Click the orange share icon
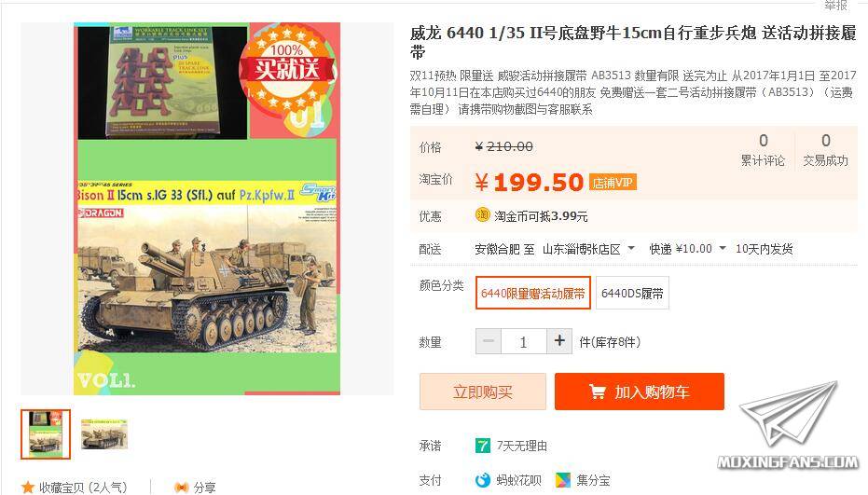The width and height of the screenshot is (868, 495). (x=182, y=488)
